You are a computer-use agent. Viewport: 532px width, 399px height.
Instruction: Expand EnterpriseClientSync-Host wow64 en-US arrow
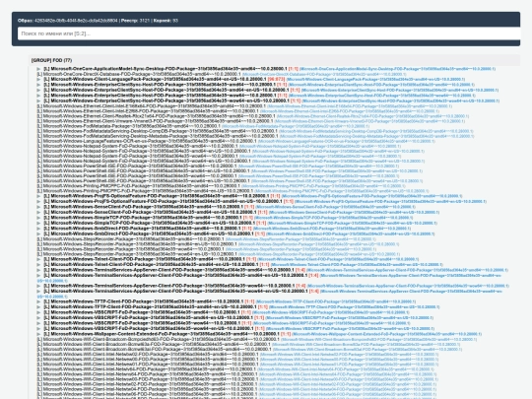tap(38, 100)
